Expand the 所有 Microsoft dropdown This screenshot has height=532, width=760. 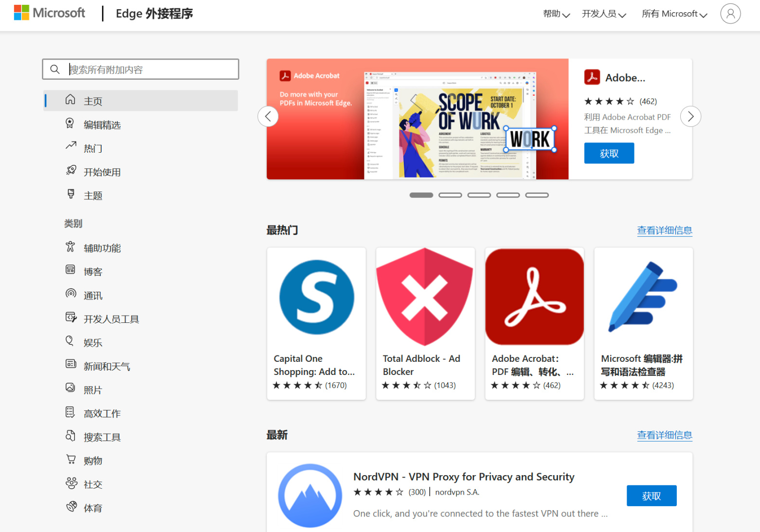[x=675, y=14]
